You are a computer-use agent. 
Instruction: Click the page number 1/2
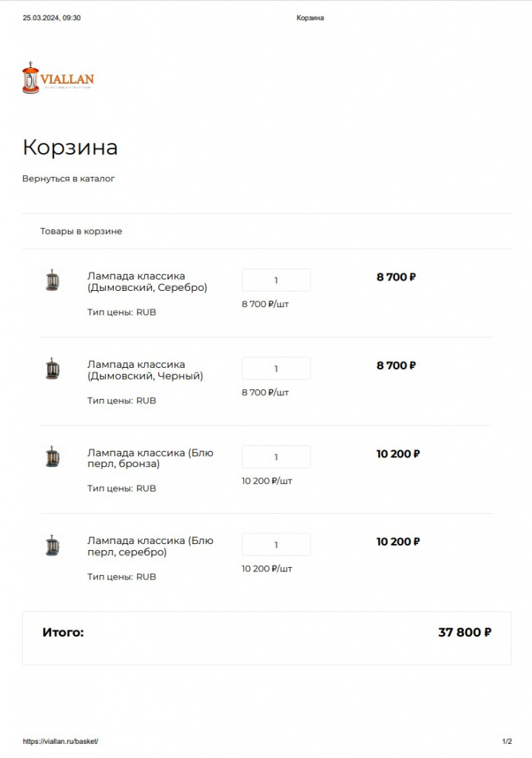click(508, 738)
